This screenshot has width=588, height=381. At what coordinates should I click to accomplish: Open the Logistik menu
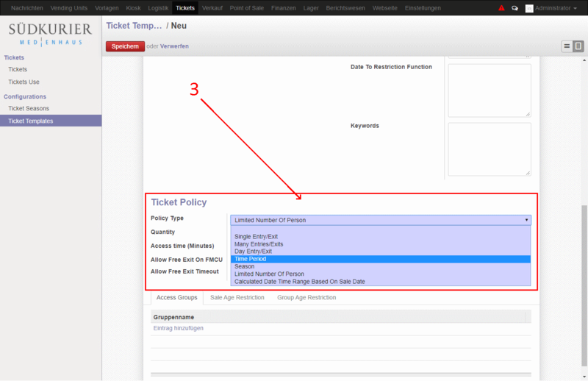point(158,8)
